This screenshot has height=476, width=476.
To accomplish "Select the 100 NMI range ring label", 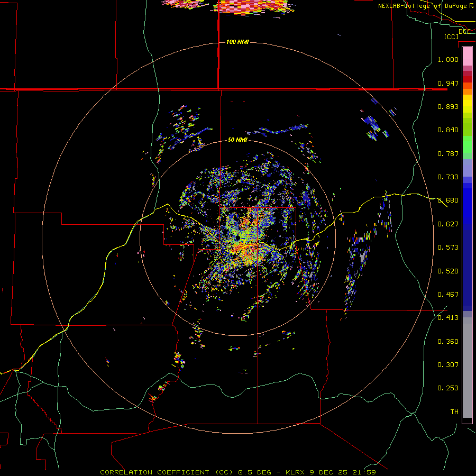I will 237,42.
